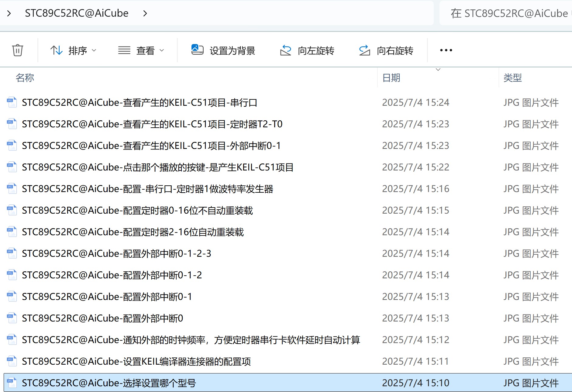The width and height of the screenshot is (572, 392).
Task: Click JPG icon of 通知外部的时钟频率 file
Action: pyautogui.click(x=12, y=340)
